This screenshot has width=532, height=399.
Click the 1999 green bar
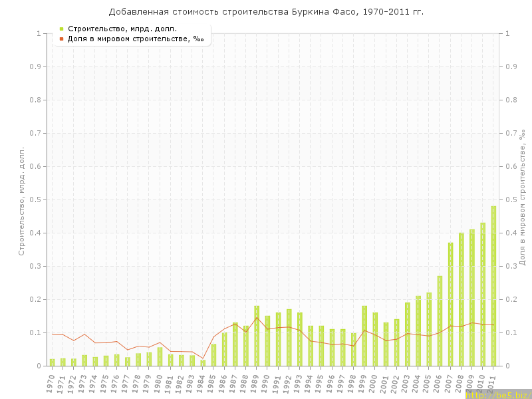pyautogui.click(x=364, y=336)
